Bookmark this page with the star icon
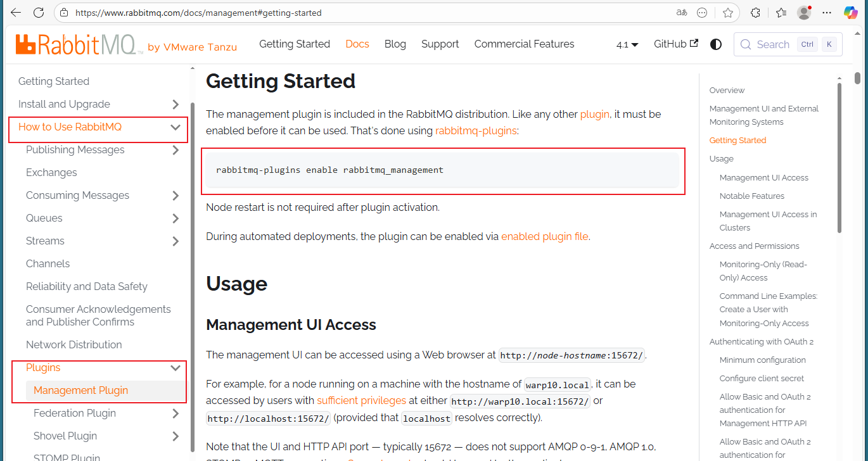 728,13
